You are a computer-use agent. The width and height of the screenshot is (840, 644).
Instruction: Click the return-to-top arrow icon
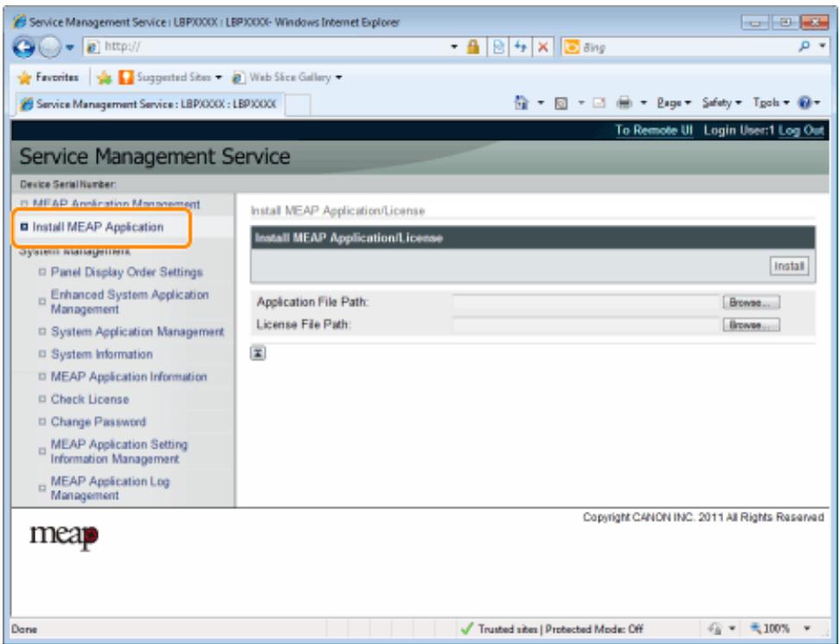[258, 354]
